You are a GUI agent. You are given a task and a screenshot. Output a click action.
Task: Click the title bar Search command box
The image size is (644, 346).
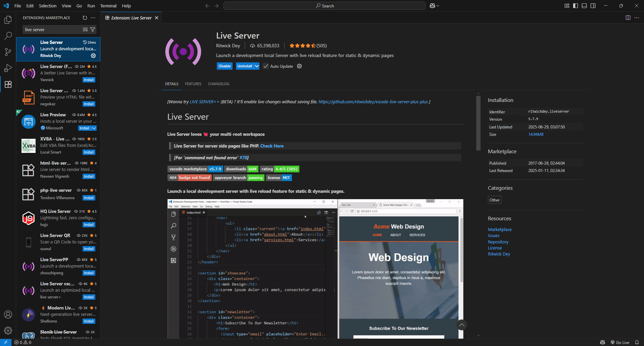324,6
